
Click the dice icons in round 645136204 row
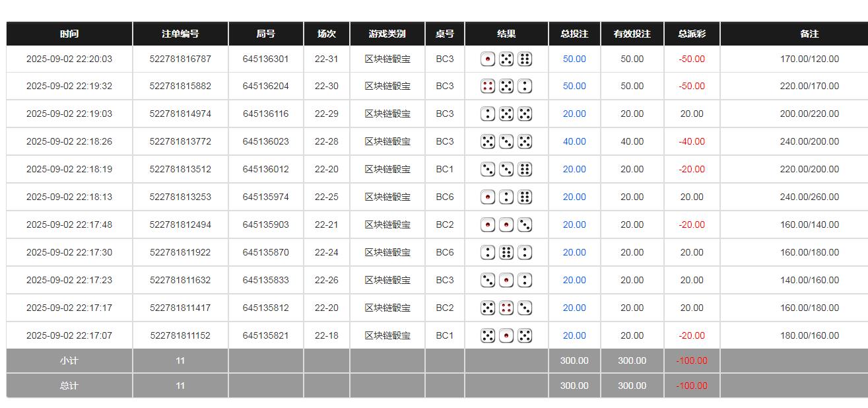506,86
